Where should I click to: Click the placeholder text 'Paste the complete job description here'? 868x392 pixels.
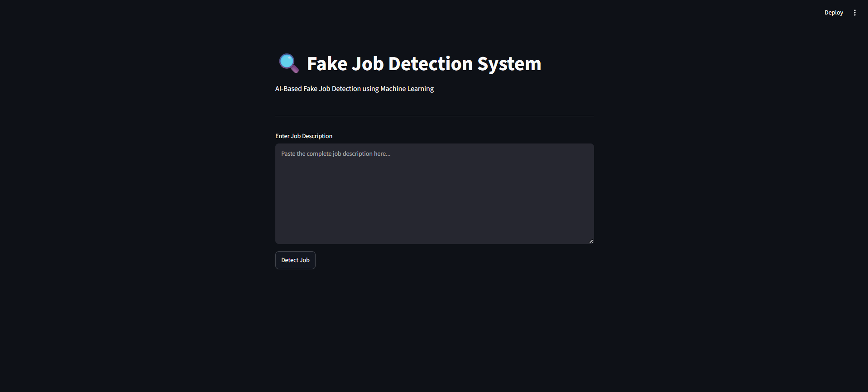pos(336,154)
